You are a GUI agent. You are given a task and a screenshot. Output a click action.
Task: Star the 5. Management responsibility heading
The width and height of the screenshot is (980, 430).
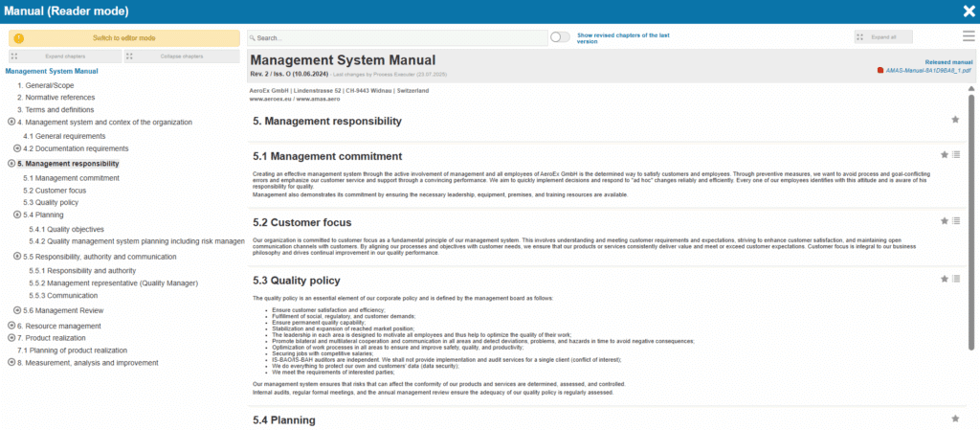pos(955,120)
